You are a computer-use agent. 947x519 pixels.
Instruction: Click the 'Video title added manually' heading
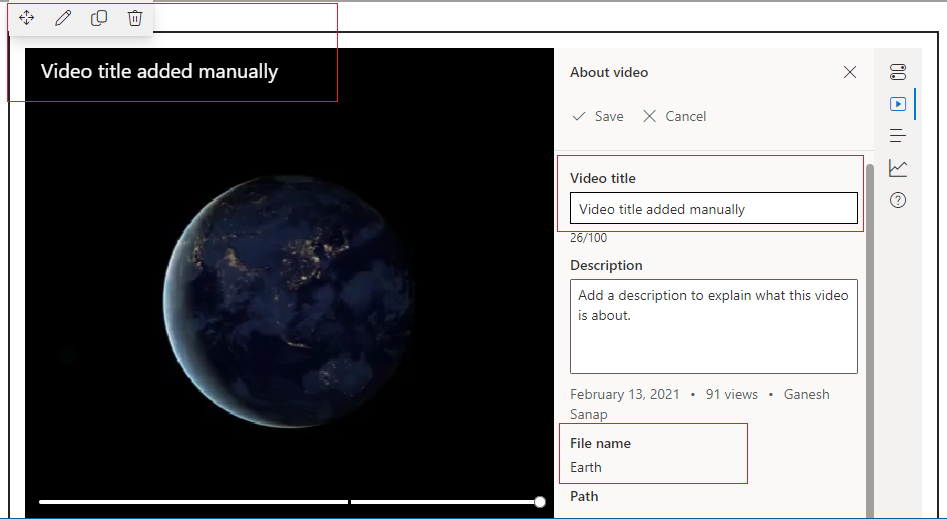pos(159,71)
